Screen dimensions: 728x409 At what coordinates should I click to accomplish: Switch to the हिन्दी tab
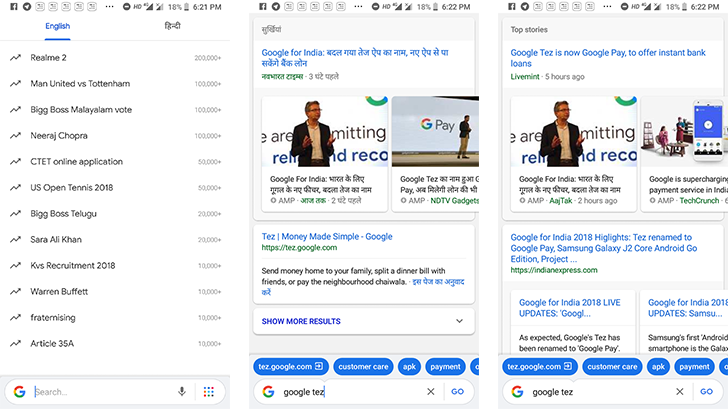(172, 26)
